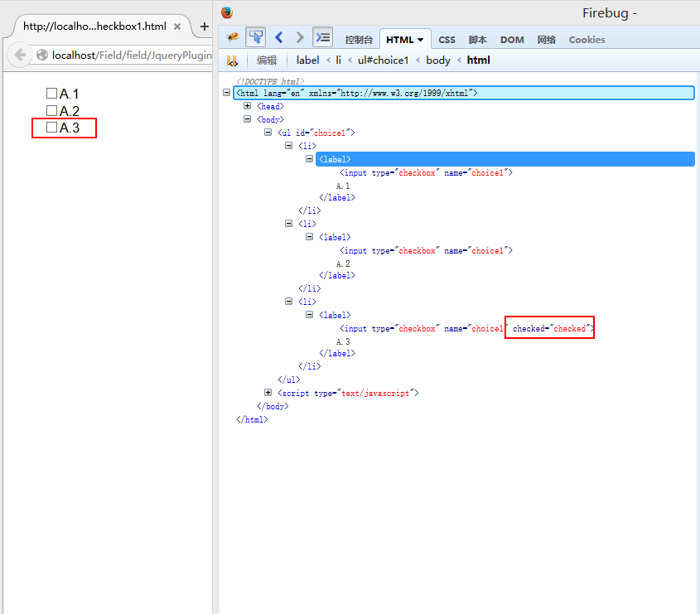Screen dimensions: 700x614
Task: Go forward with Firebug's right arrow
Action: (x=300, y=37)
